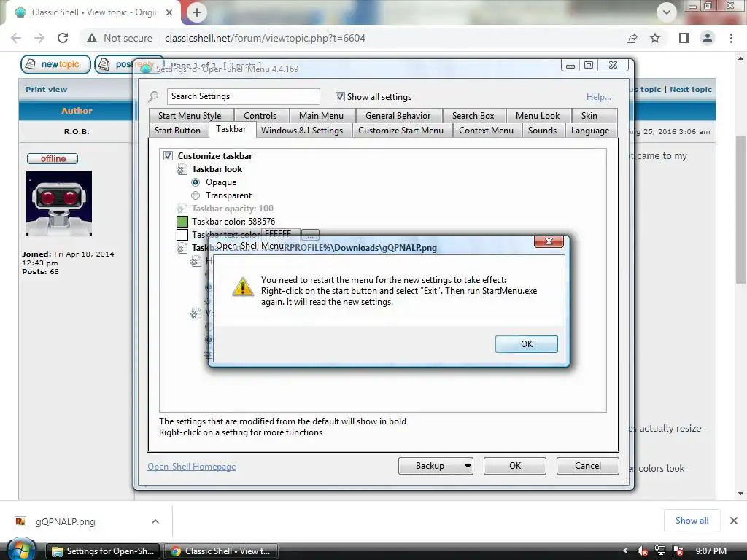Close the Open-Shell Menu message box

click(x=549, y=241)
